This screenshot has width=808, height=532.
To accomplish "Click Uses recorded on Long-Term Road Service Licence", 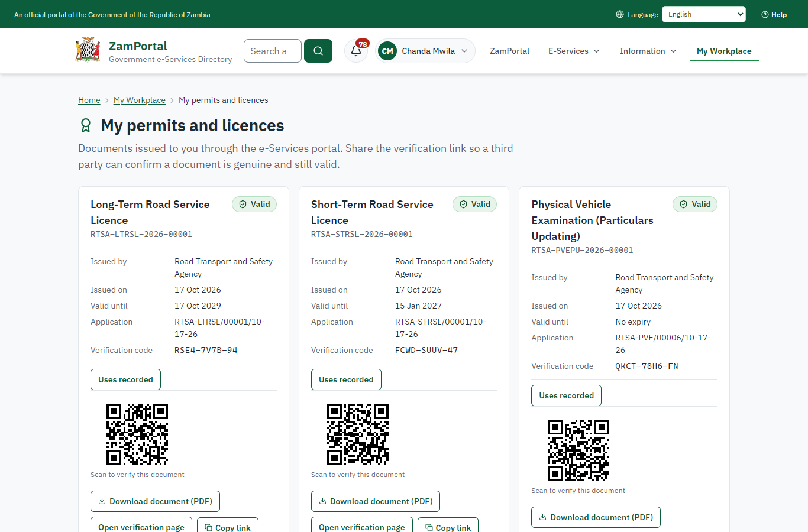I will click(x=125, y=379).
